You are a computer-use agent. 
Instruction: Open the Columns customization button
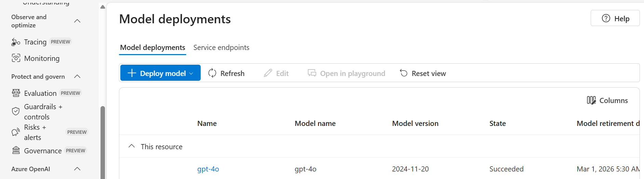607,100
